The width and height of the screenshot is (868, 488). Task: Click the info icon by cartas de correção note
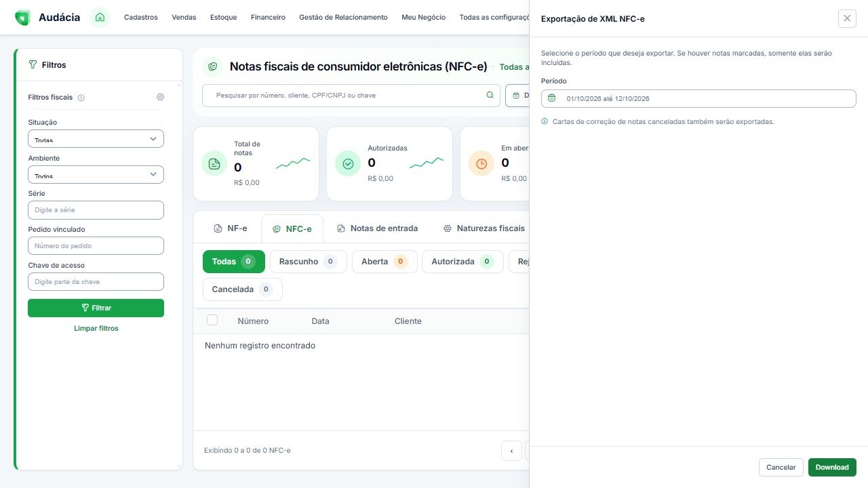(545, 122)
